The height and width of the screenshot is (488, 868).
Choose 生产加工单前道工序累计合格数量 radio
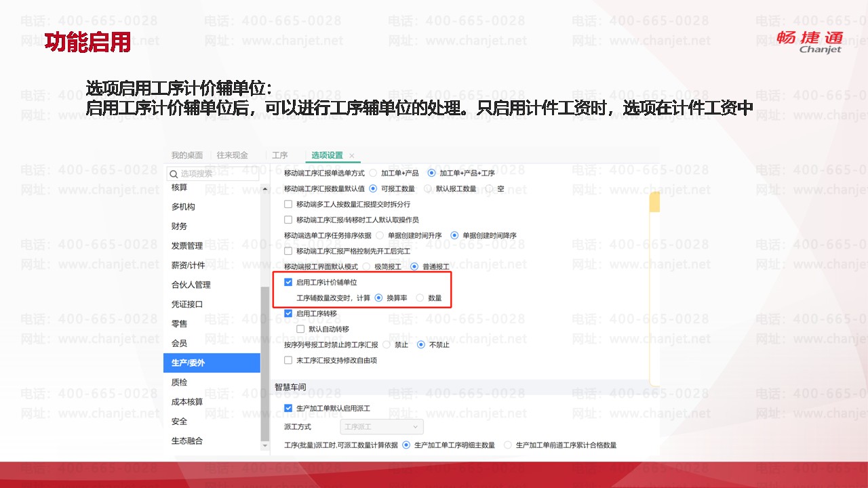[508, 445]
